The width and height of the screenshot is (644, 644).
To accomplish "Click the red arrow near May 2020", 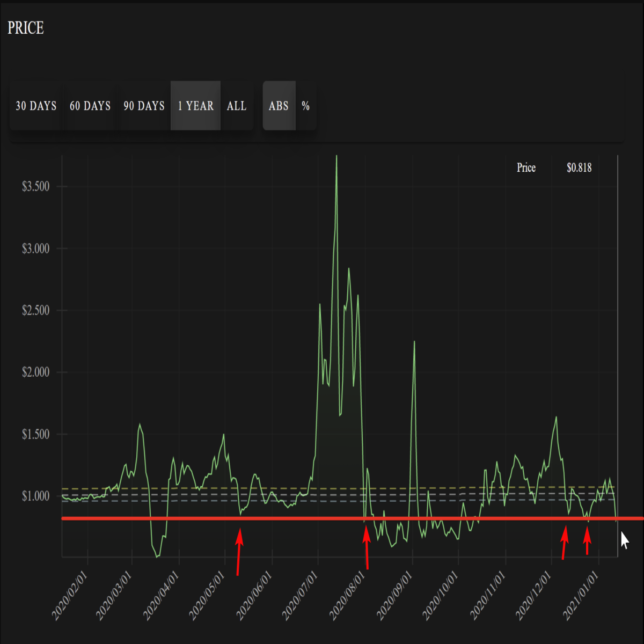I will 239,552.
